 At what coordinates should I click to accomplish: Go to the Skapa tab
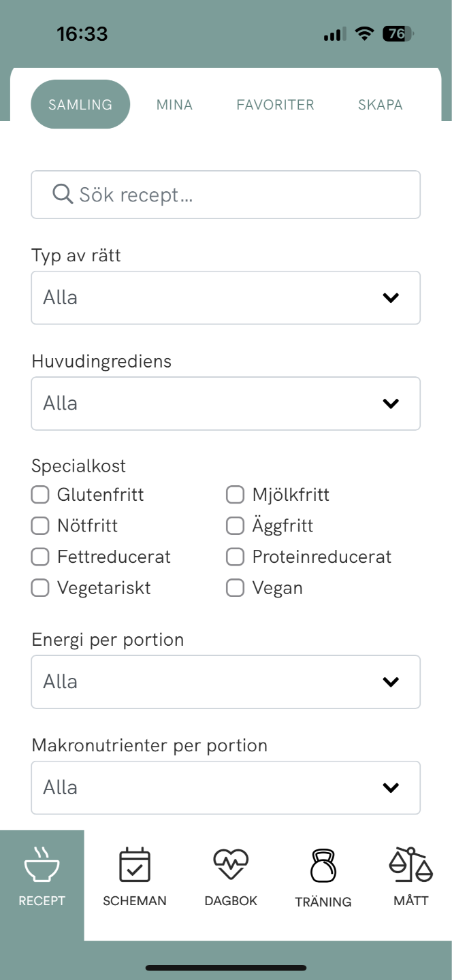(x=380, y=105)
